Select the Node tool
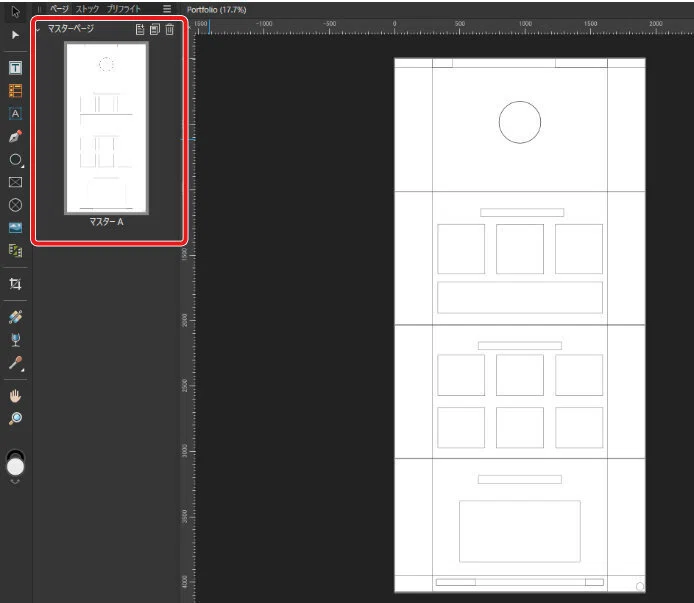 [x=15, y=35]
